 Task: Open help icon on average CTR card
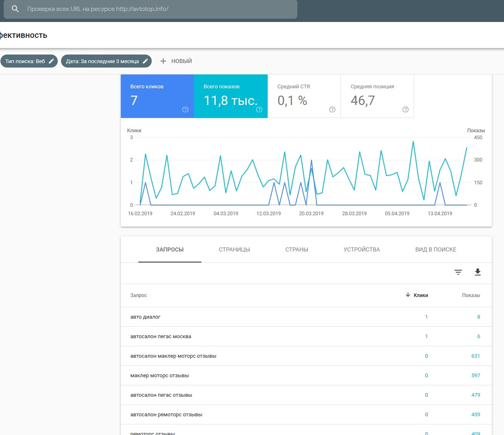(x=332, y=109)
